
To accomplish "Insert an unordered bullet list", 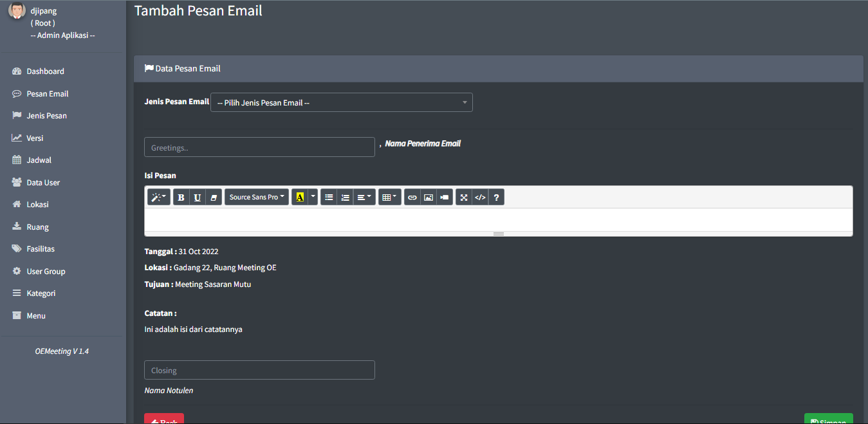I will coord(329,198).
